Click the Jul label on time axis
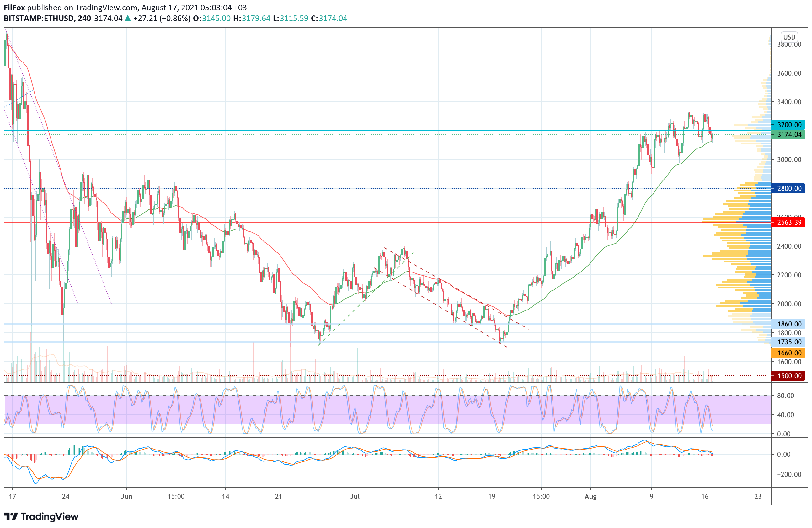This screenshot has width=812, height=528. pyautogui.click(x=355, y=496)
